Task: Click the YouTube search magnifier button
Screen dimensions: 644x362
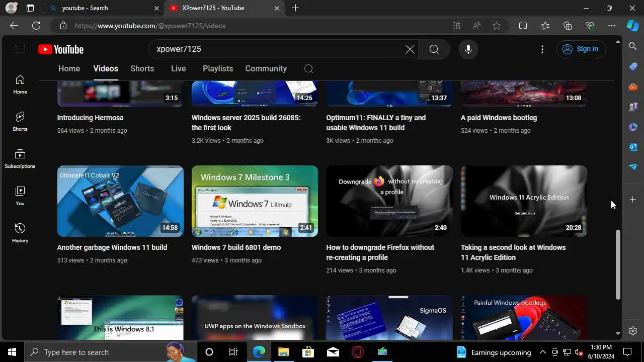Action: point(434,49)
